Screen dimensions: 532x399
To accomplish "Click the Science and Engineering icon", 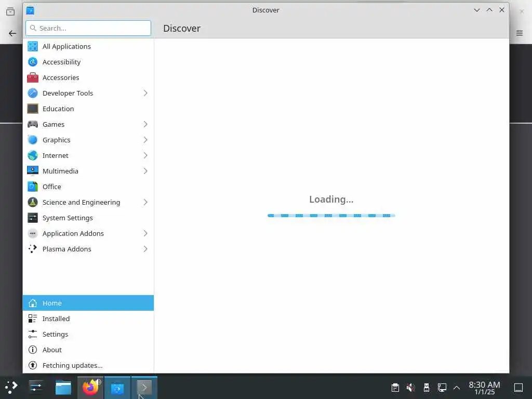I will pos(33,202).
